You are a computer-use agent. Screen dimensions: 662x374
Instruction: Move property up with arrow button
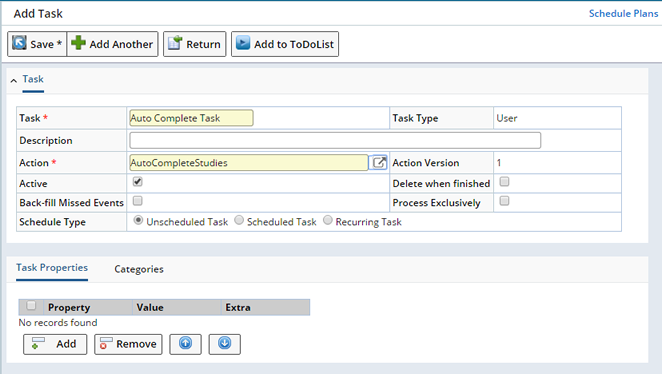coord(185,344)
